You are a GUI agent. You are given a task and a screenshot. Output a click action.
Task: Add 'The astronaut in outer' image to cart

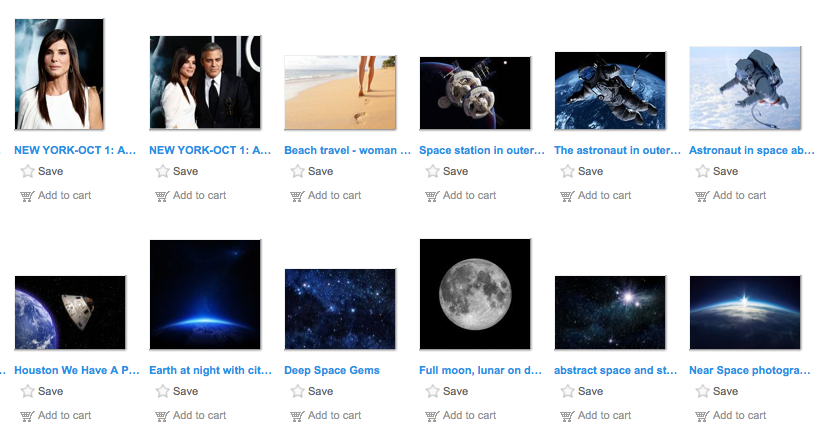[x=596, y=195]
